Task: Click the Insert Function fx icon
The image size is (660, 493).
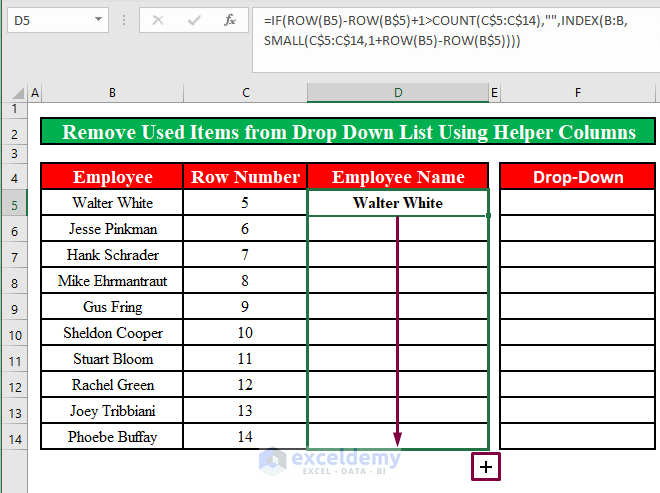Action: pyautogui.click(x=229, y=20)
